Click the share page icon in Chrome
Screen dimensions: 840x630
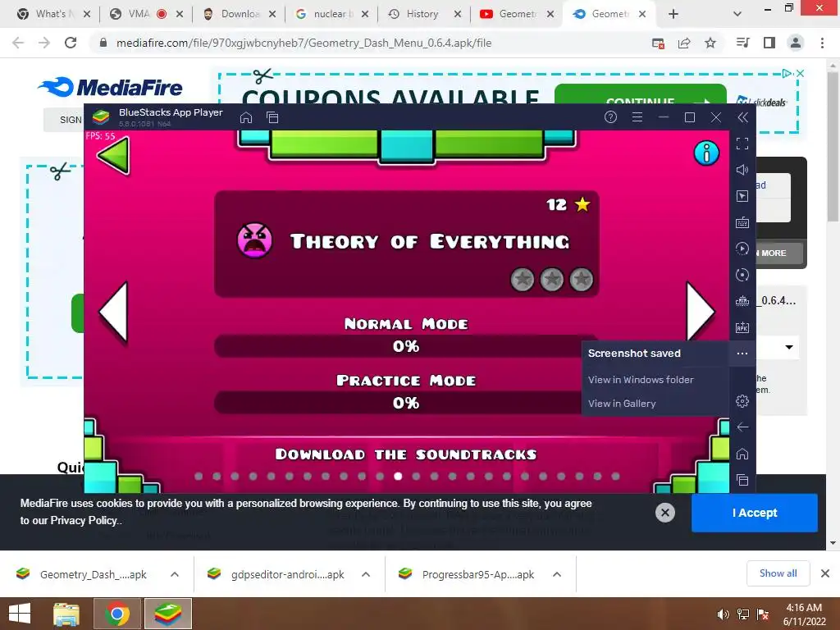[x=684, y=43]
